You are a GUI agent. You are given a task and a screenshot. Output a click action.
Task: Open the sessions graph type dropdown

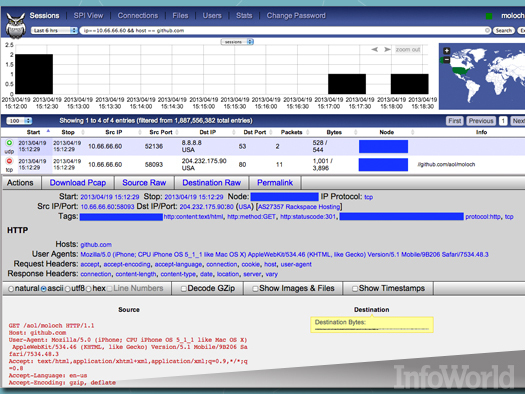click(237, 42)
